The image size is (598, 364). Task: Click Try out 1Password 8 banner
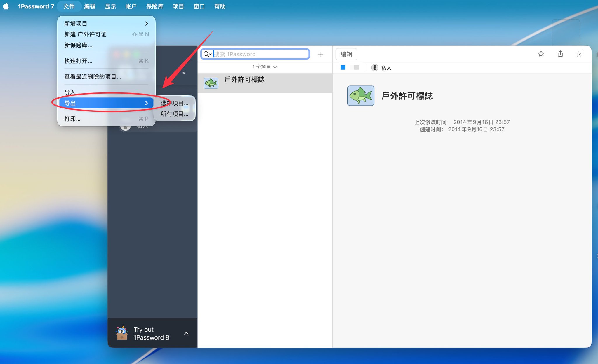coord(152,333)
